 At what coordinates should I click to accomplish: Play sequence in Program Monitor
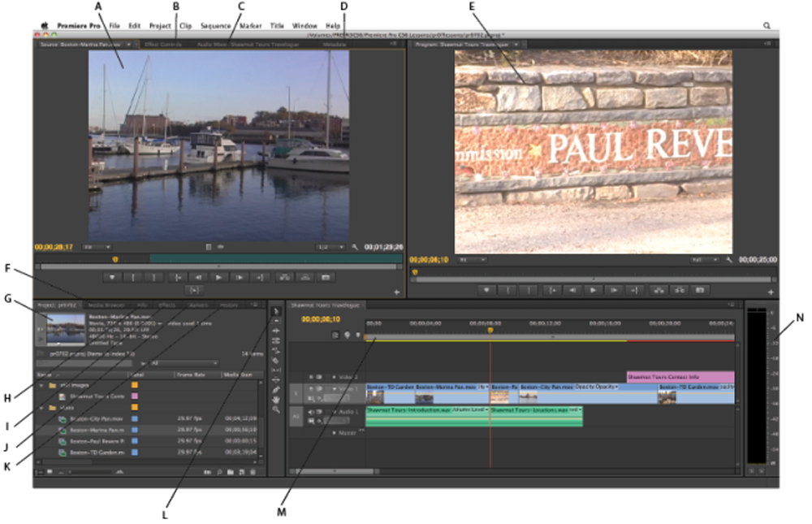click(x=593, y=290)
